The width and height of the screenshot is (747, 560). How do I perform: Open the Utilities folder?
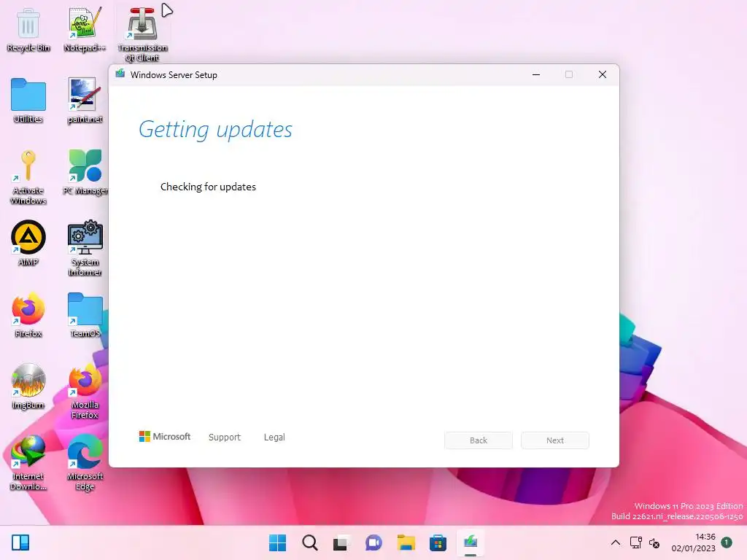pos(28,101)
